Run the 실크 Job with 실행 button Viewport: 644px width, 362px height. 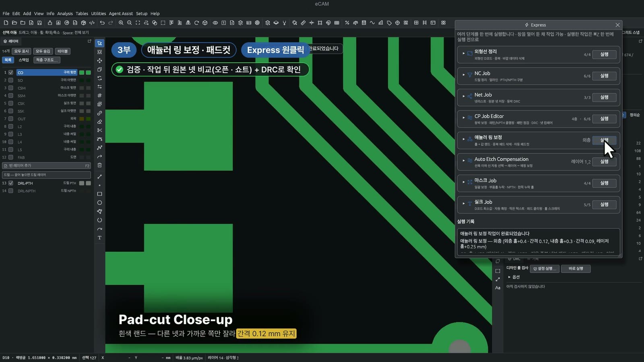604,204
